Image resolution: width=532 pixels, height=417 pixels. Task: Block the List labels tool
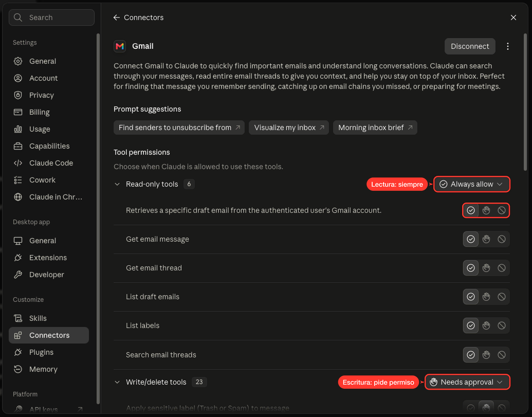click(502, 325)
